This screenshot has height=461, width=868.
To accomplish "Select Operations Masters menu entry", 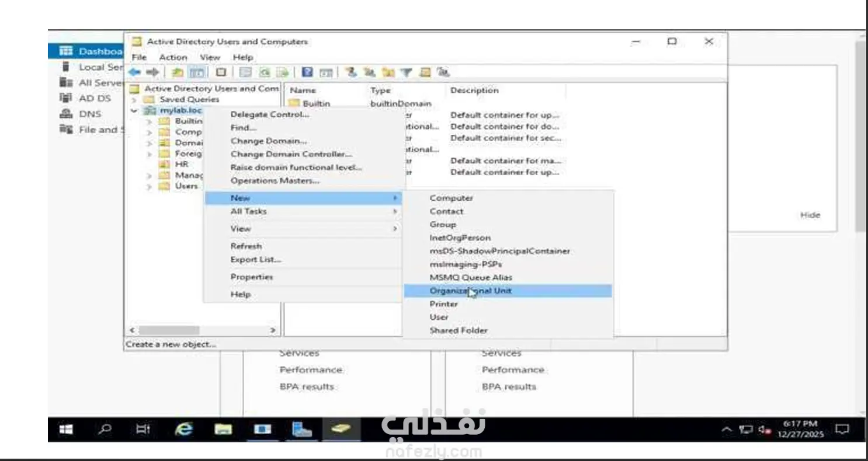I will (303, 181).
